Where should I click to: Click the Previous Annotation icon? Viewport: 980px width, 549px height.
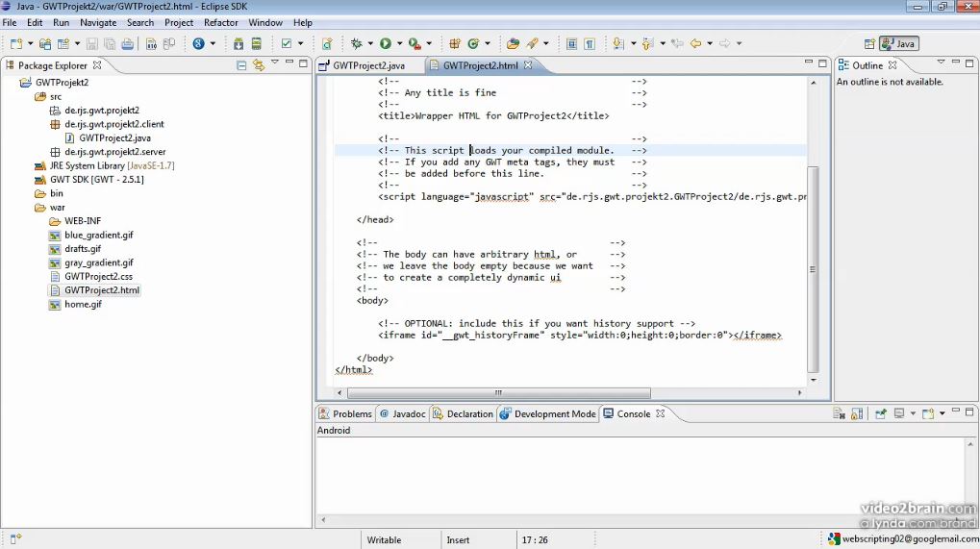pos(648,43)
